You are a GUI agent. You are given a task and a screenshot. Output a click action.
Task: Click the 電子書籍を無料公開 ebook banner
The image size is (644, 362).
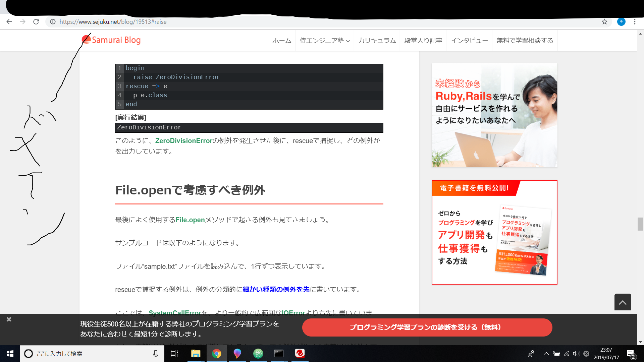click(x=494, y=232)
